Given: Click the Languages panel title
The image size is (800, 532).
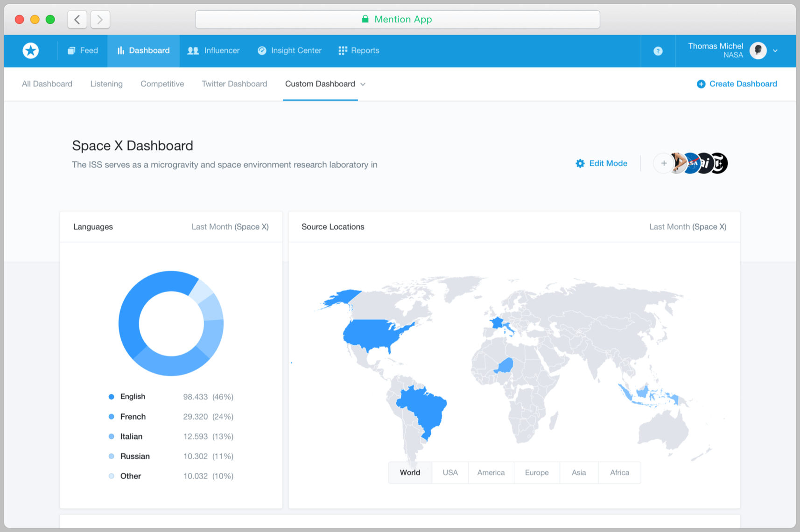Looking at the screenshot, I should pyautogui.click(x=93, y=227).
